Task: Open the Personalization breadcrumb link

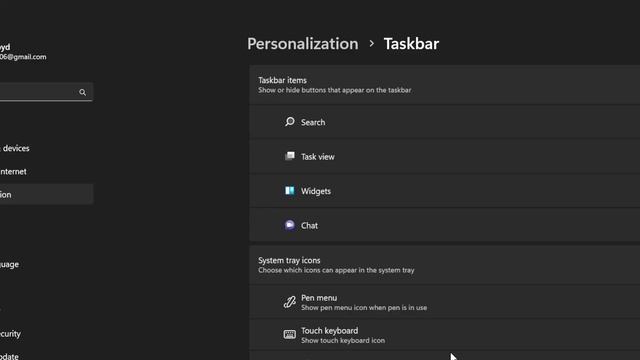Action: point(302,44)
